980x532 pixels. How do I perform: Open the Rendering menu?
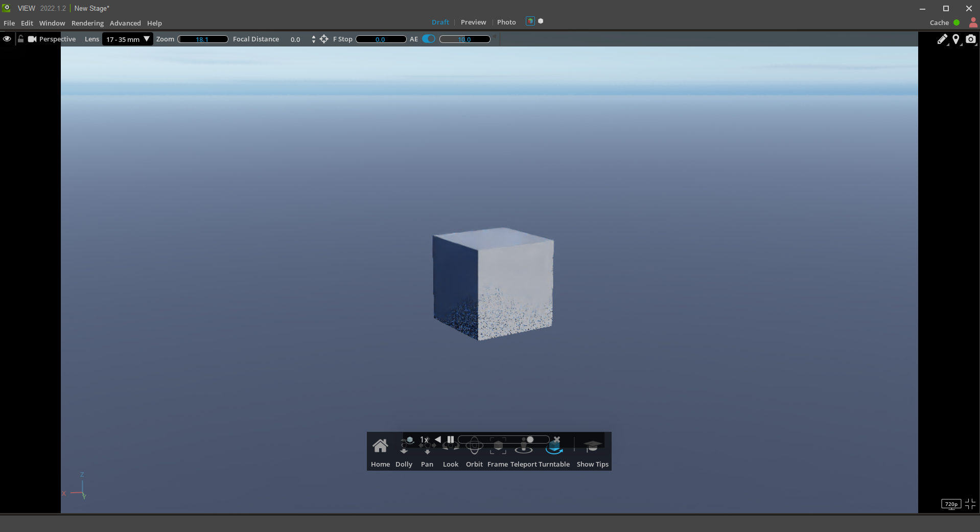pyautogui.click(x=87, y=23)
